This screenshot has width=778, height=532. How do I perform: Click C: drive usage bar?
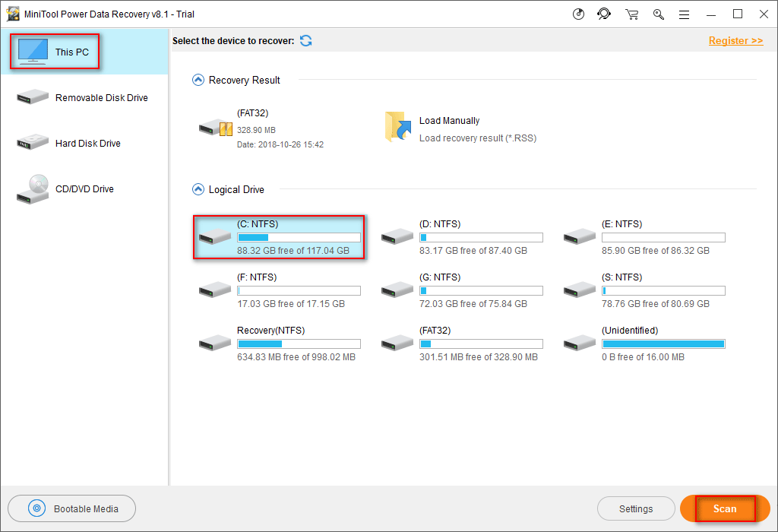pos(299,238)
